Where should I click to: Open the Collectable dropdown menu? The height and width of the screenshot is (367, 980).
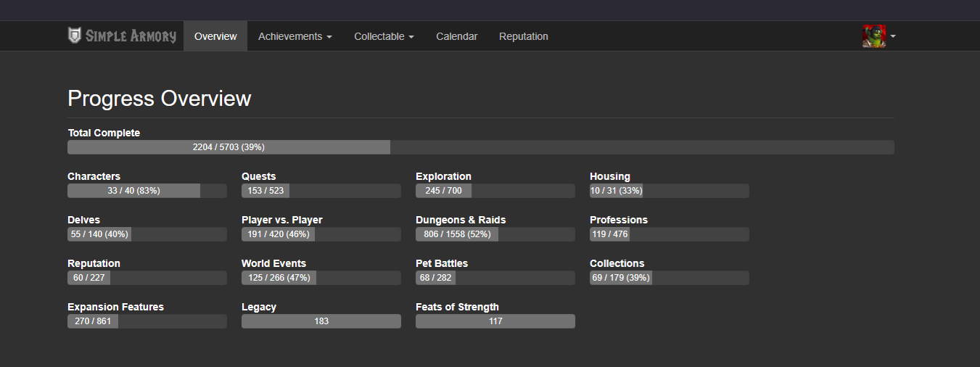tap(384, 36)
